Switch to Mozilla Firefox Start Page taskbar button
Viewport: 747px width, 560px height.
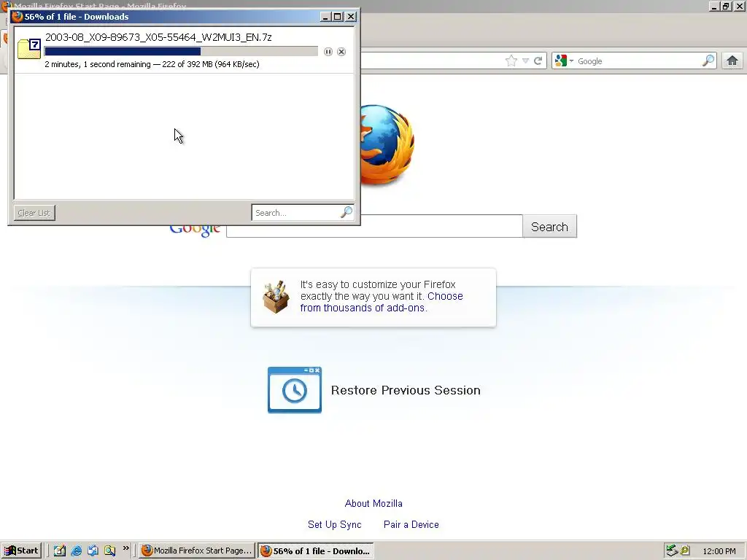(x=197, y=551)
